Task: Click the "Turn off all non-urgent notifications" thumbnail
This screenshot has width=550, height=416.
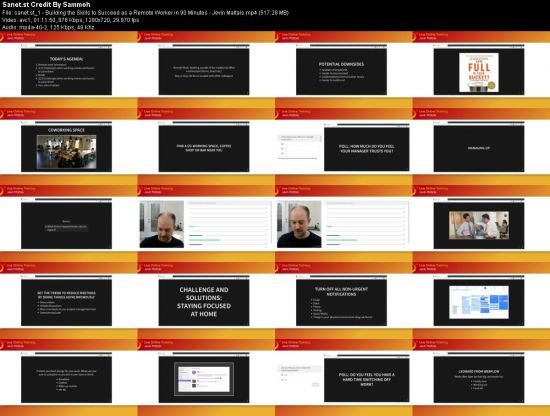Action: pos(341,302)
